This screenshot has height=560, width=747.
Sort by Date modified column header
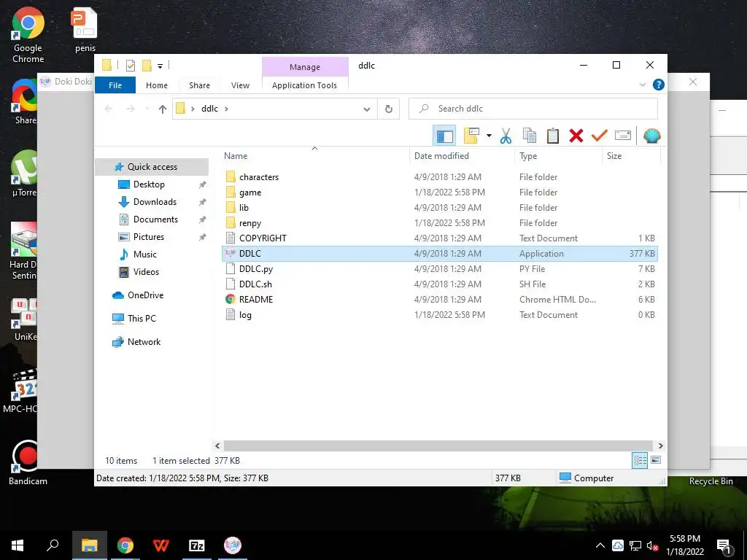[462, 156]
